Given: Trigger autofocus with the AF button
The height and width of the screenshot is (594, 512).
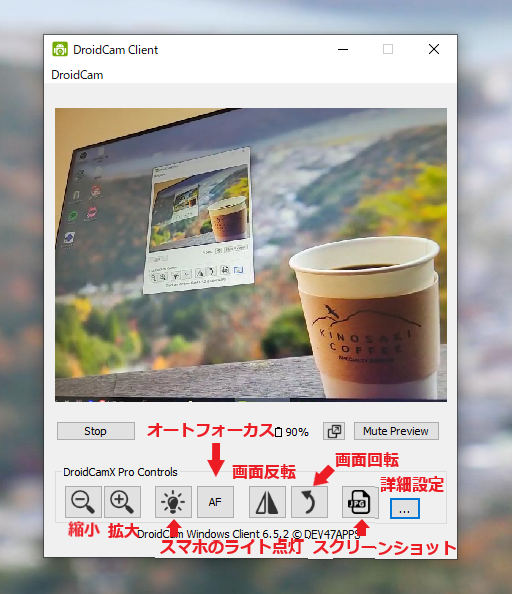Looking at the screenshot, I should pos(215,502).
